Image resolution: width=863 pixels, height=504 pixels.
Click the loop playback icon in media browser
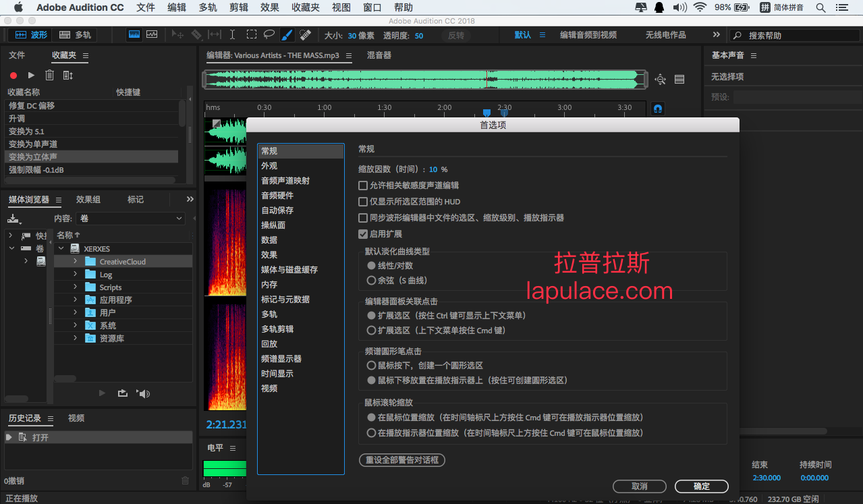coord(122,393)
